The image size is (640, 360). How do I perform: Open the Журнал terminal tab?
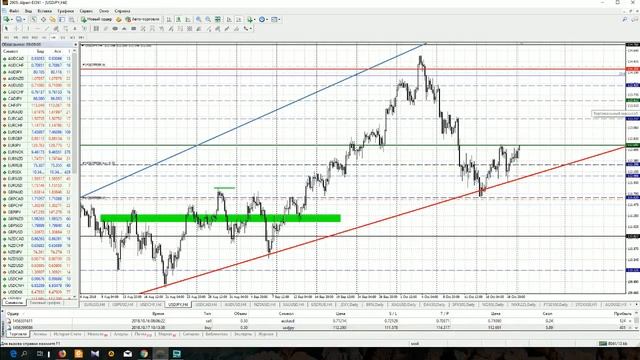pyautogui.click(x=266, y=334)
